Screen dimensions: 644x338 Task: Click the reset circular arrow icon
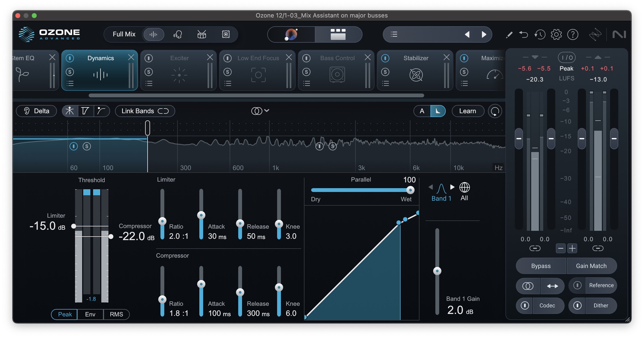tap(495, 111)
